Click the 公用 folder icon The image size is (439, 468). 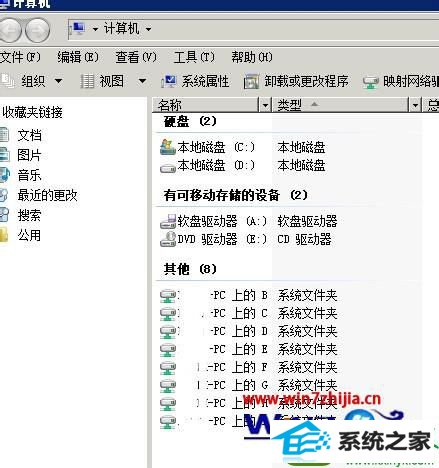pos(4,235)
